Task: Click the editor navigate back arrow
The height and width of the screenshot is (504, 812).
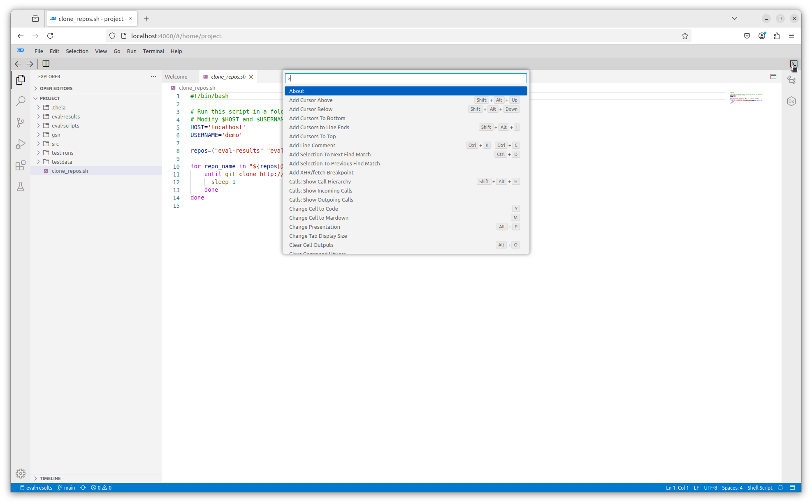Action: 18,64
